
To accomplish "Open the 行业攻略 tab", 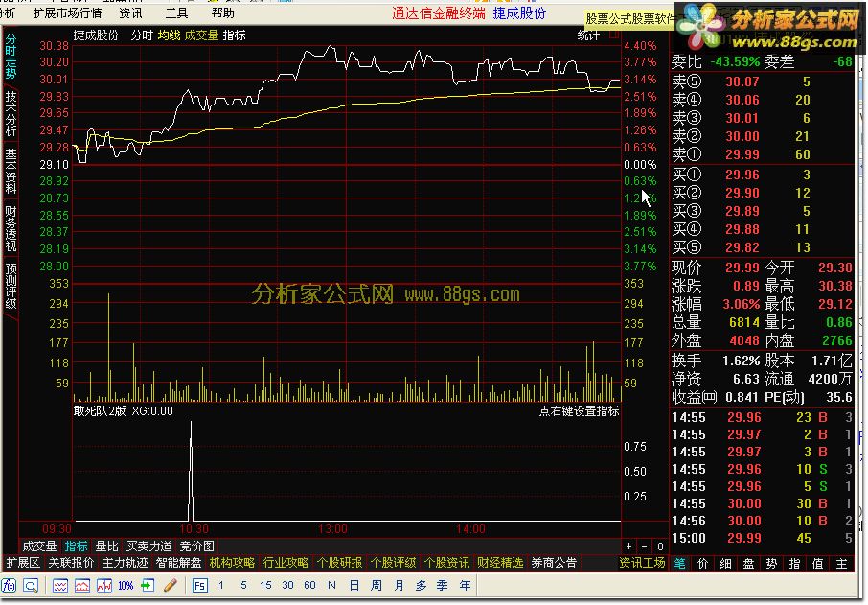I will tap(286, 563).
